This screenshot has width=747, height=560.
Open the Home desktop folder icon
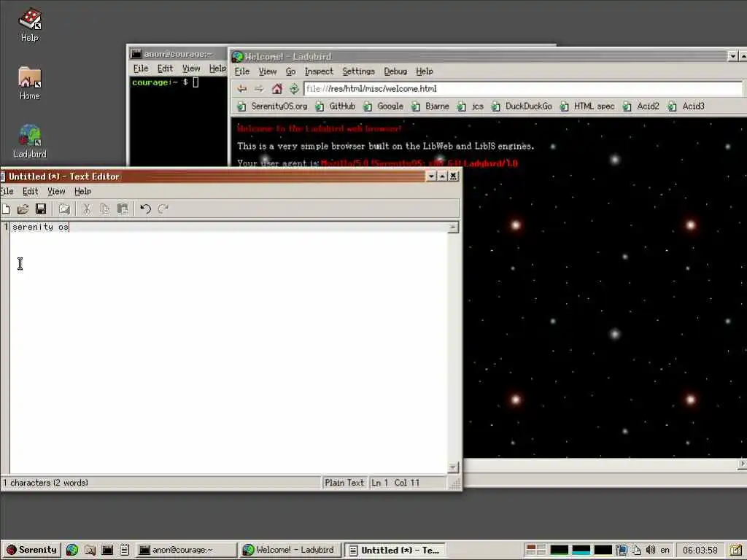click(29, 83)
